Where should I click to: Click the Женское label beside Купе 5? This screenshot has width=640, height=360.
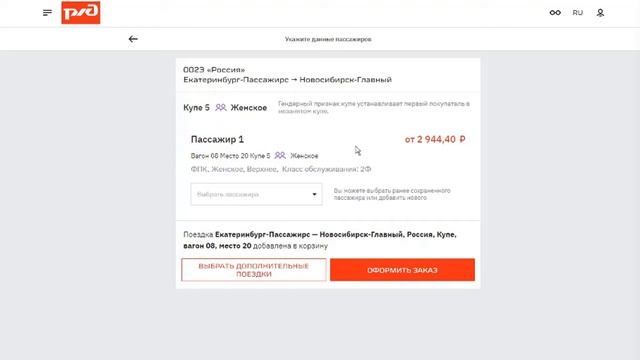coord(249,107)
